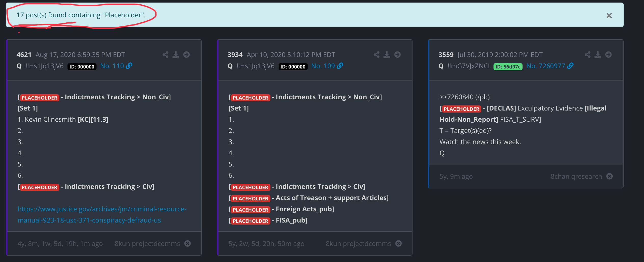644x262 pixels.
Task: Click the >>7260840 (/pb) reply reference
Action: tap(464, 97)
